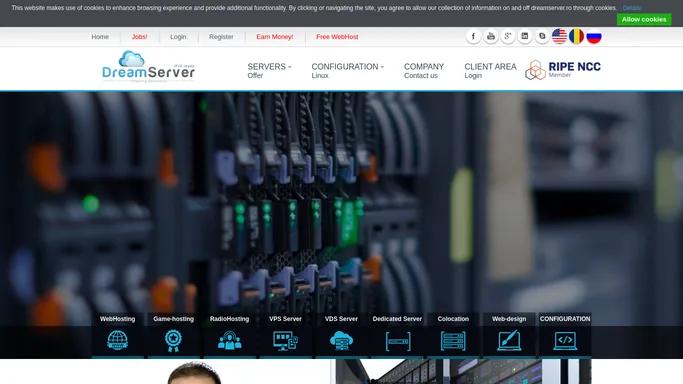Click the Colocation servers icon
The height and width of the screenshot is (384, 683).
pyautogui.click(x=453, y=341)
